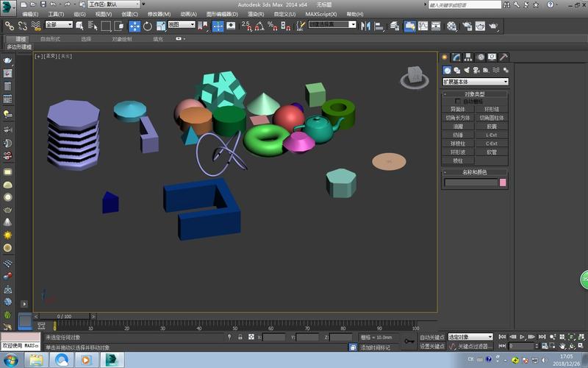Image resolution: width=588 pixels, height=368 pixels.
Task: Open the MAXScript(X) menu
Action: click(321, 14)
